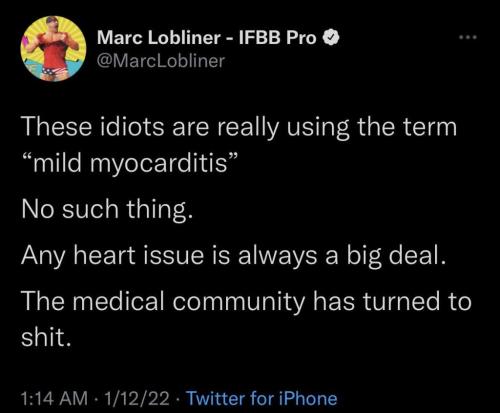Screen dimensions: 500x413
Task: Click the words big deal
Action: tap(396, 256)
